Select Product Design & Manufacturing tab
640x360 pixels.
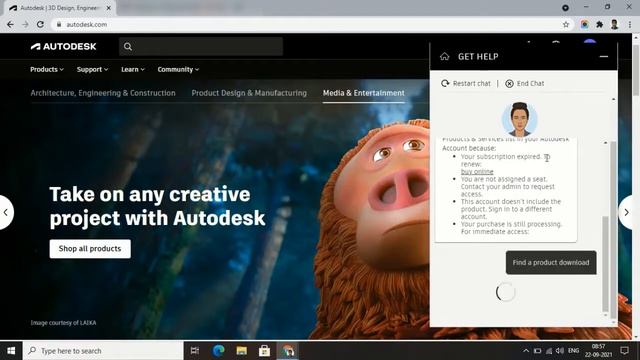249,93
